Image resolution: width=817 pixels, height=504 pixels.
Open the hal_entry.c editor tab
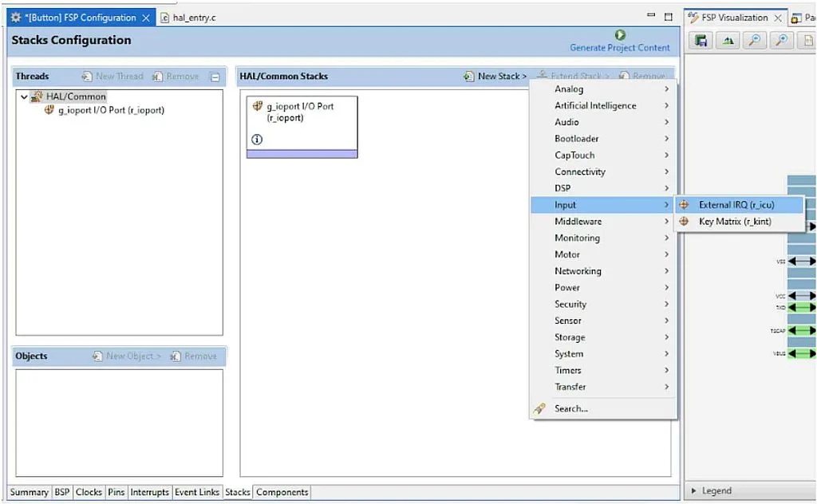pos(194,18)
